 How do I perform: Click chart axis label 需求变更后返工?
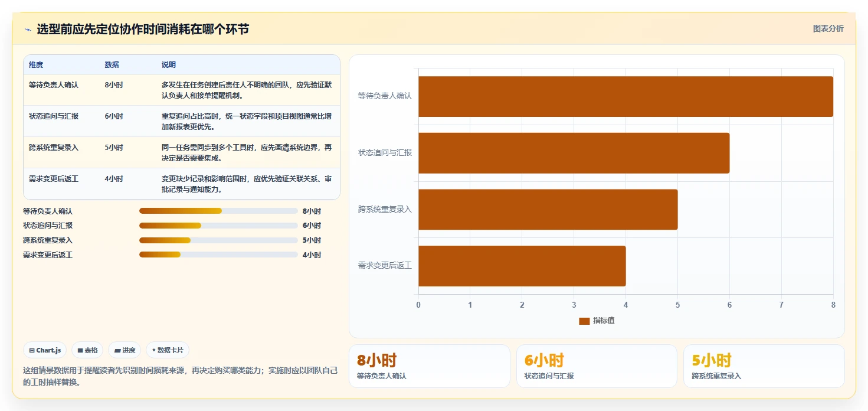tap(385, 266)
